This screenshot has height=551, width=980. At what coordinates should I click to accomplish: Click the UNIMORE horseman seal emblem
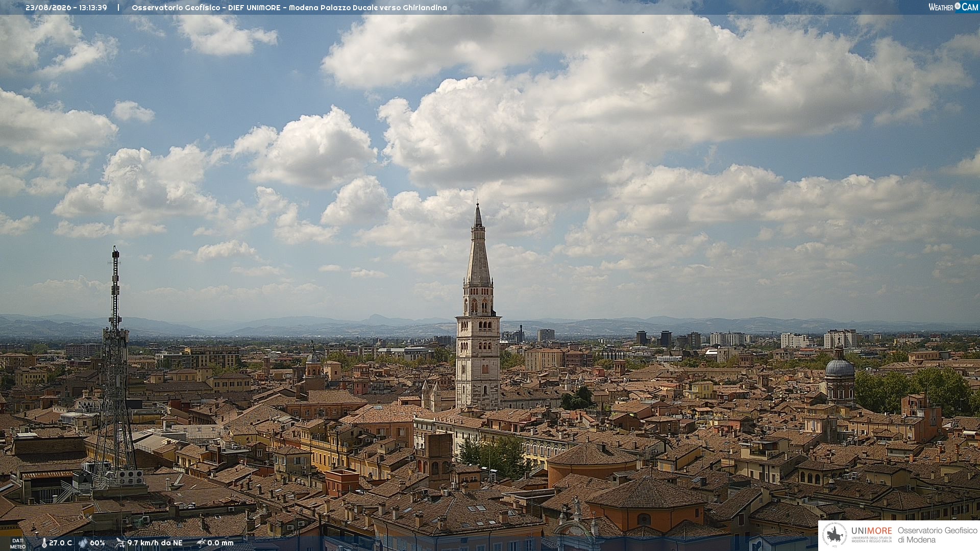[x=835, y=535]
